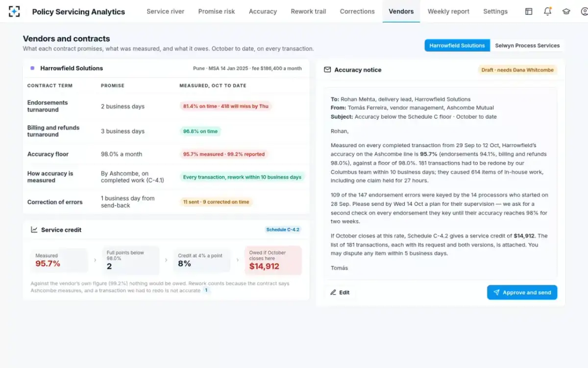The height and width of the screenshot is (368, 588).
Task: Click the Billing and refunds turnaround term
Action: click(x=53, y=131)
